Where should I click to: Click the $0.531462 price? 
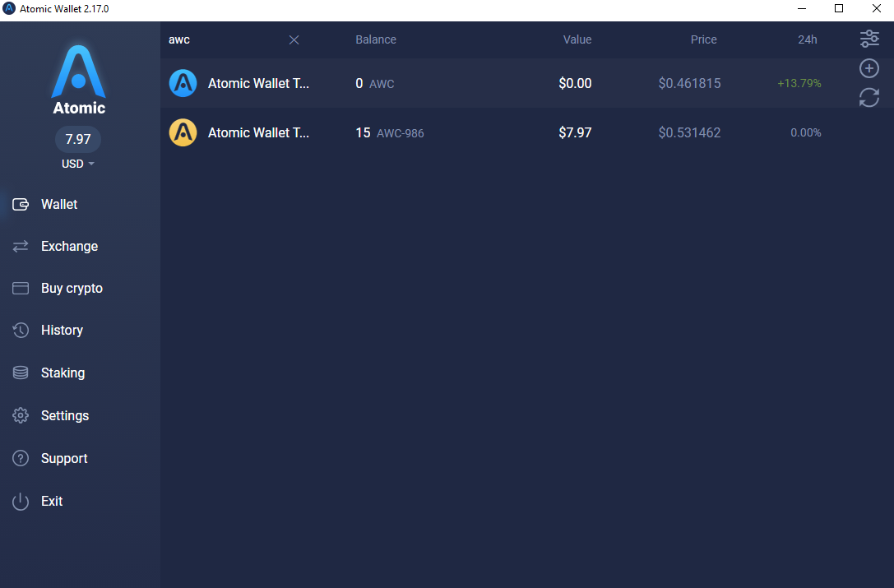click(689, 132)
